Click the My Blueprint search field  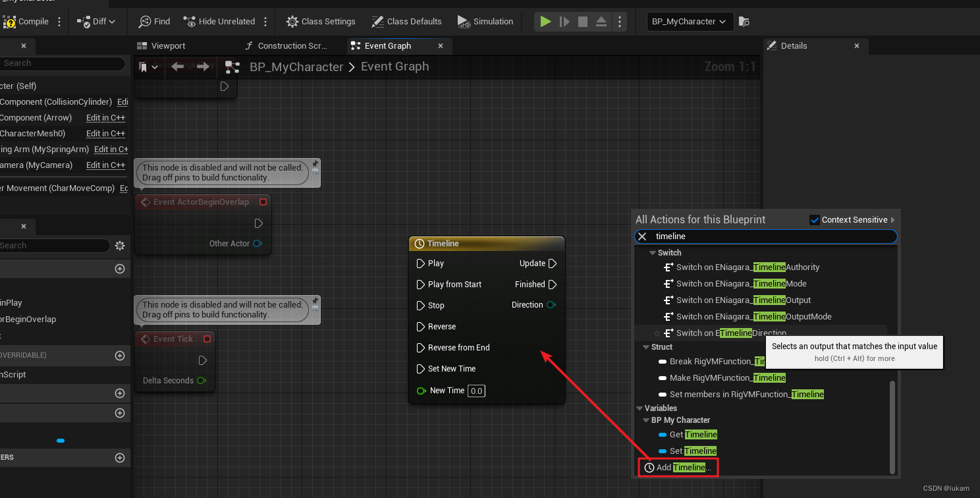point(55,246)
